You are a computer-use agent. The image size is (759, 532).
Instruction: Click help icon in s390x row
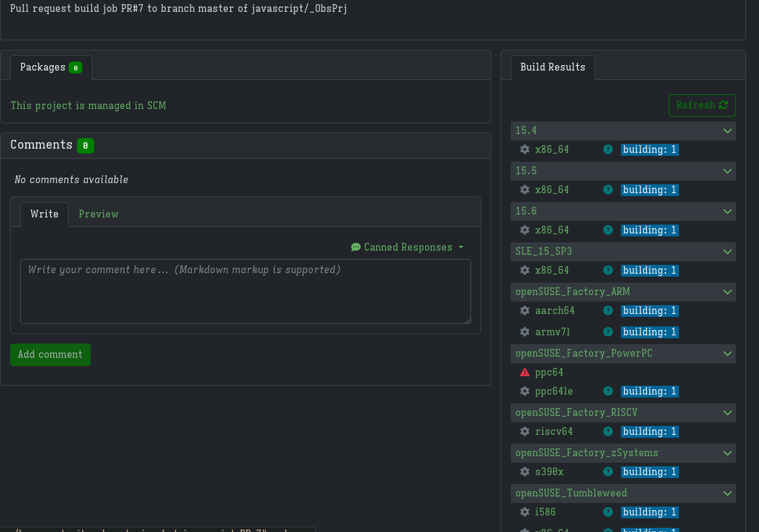click(x=608, y=472)
